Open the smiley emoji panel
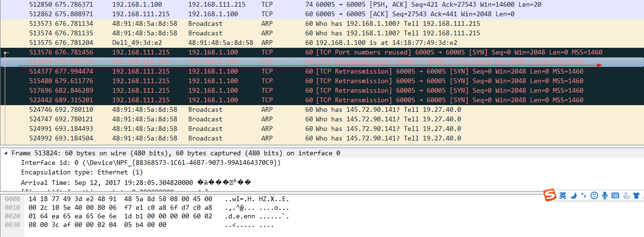 point(594,195)
